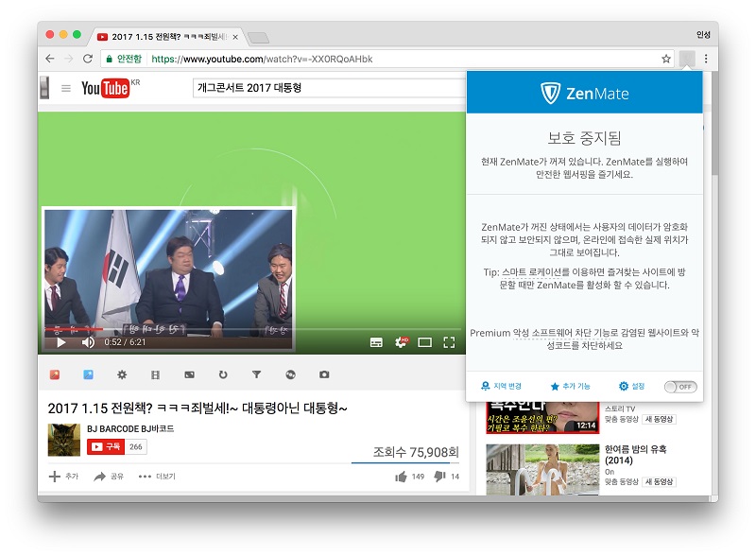Click the 266 subscriber count
Image resolution: width=756 pixels, height=556 pixels.
(x=136, y=447)
